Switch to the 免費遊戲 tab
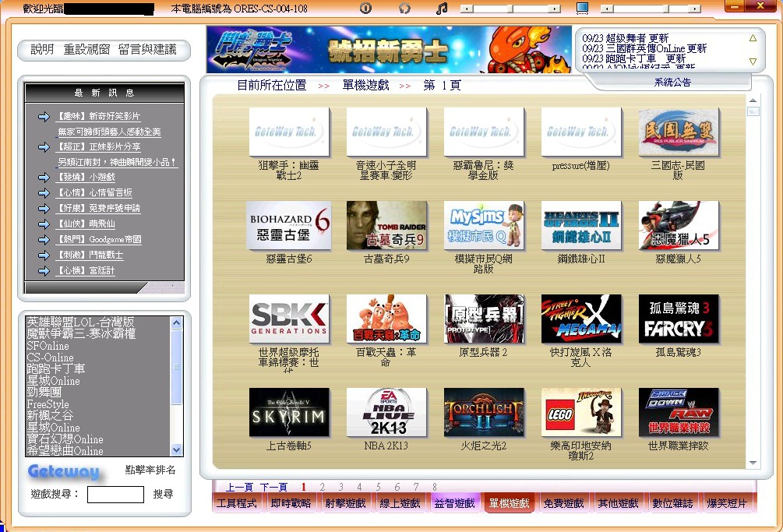This screenshot has height=532, width=783. (564, 503)
